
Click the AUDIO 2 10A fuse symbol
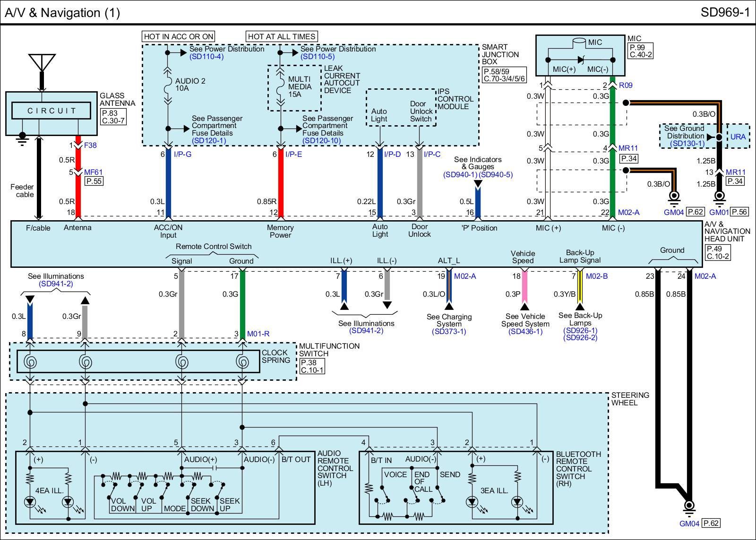(x=167, y=85)
